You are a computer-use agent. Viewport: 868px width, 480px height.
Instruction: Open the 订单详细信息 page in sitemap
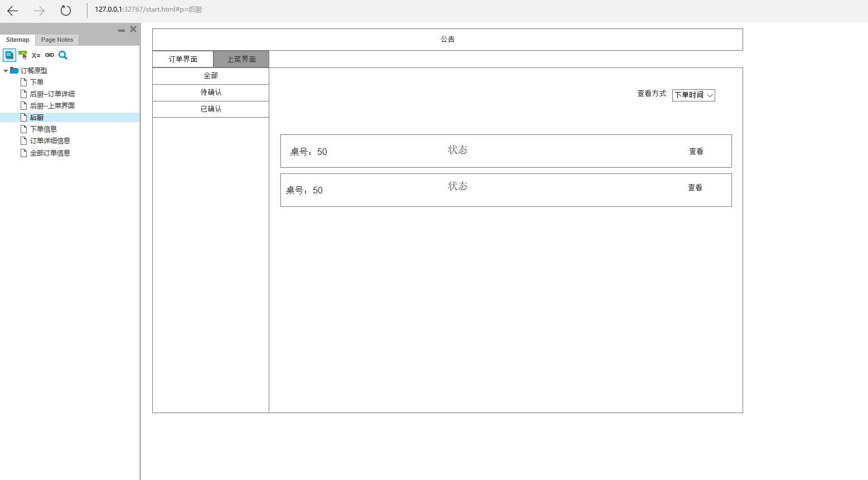[50, 141]
